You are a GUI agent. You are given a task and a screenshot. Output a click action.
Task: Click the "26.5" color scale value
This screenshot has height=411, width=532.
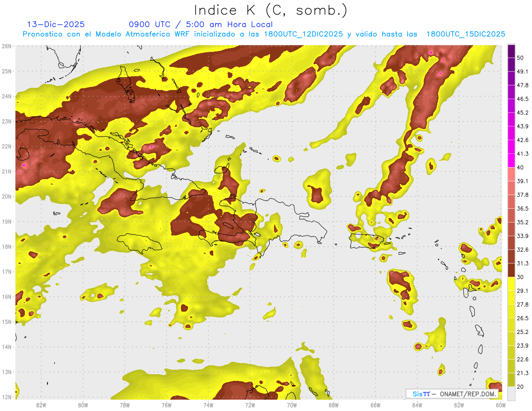(523, 318)
